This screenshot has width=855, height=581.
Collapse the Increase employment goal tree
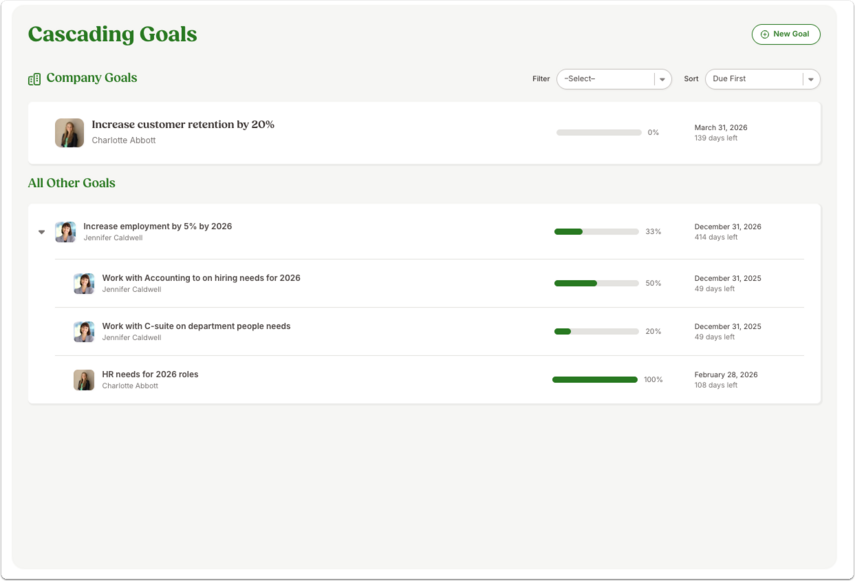[x=41, y=232]
